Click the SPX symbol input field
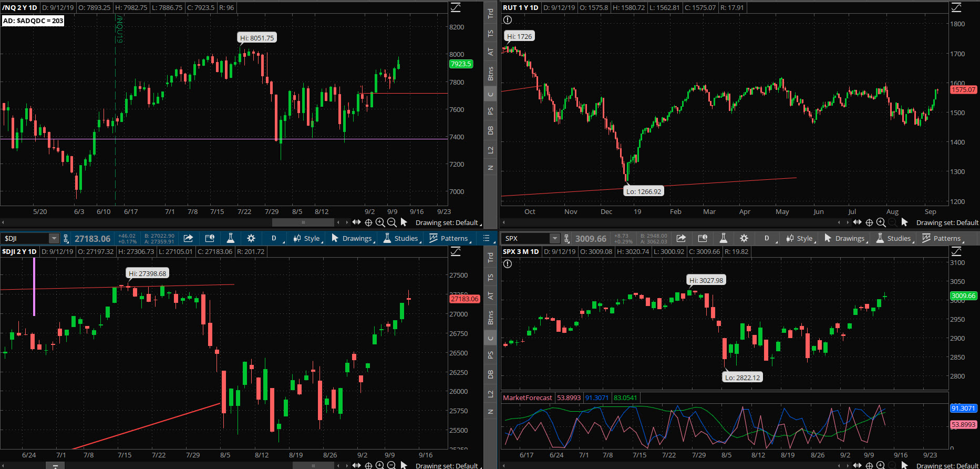 pos(526,239)
